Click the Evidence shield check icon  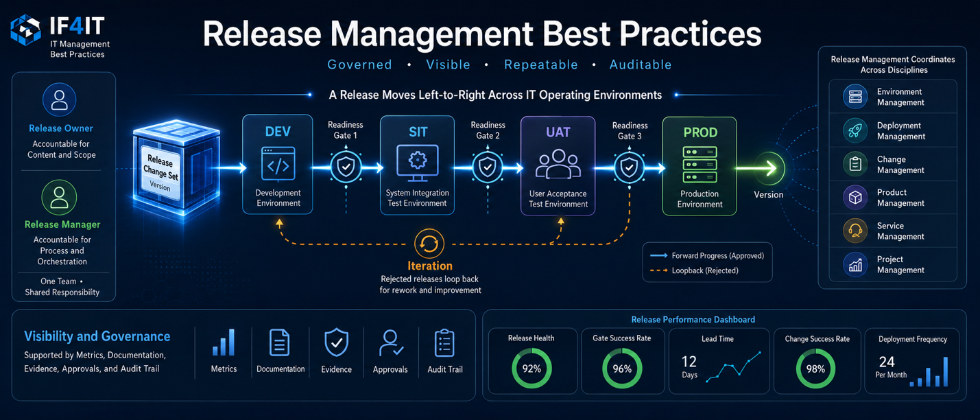(x=336, y=342)
